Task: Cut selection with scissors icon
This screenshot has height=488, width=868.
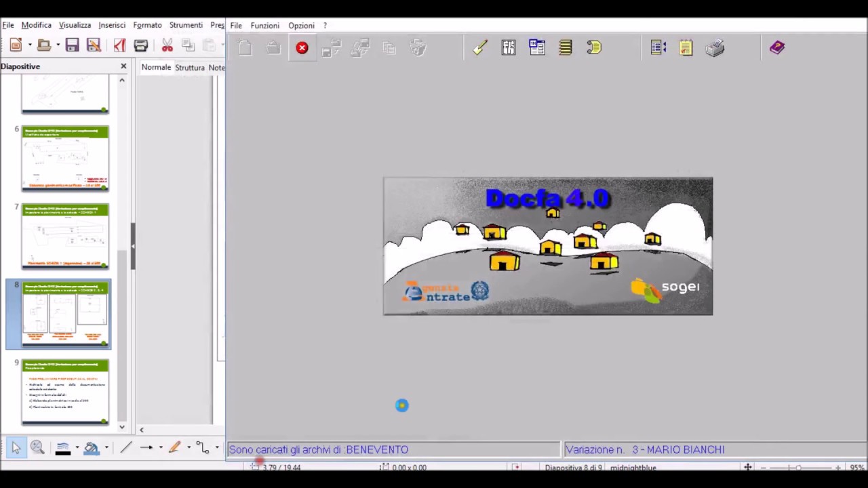Action: 167,45
